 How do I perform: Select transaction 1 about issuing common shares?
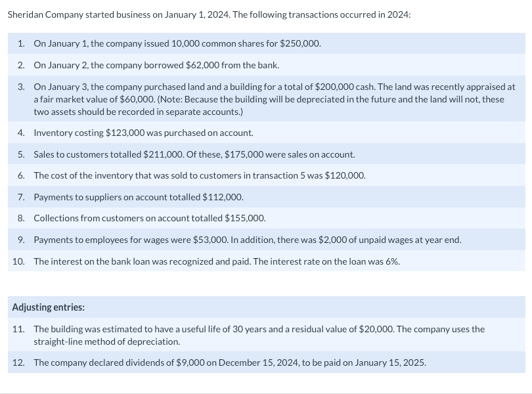(x=267, y=43)
